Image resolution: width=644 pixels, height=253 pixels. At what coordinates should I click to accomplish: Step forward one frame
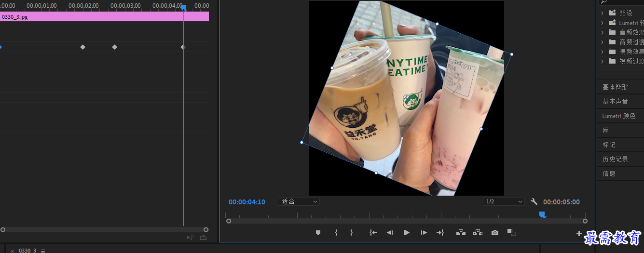[x=424, y=232]
